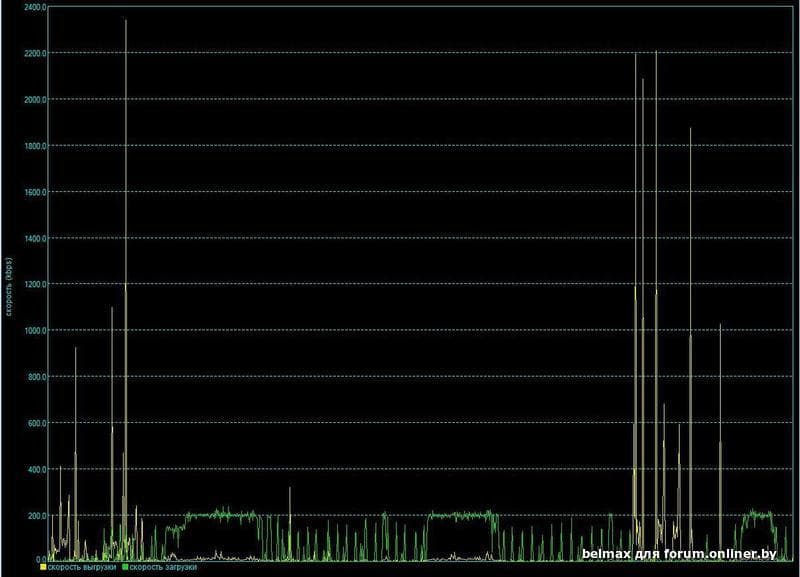Viewport: 800px width, 577px height.
Task: Click the y-axis title 'скорость (kbps)'
Action: click(10, 287)
